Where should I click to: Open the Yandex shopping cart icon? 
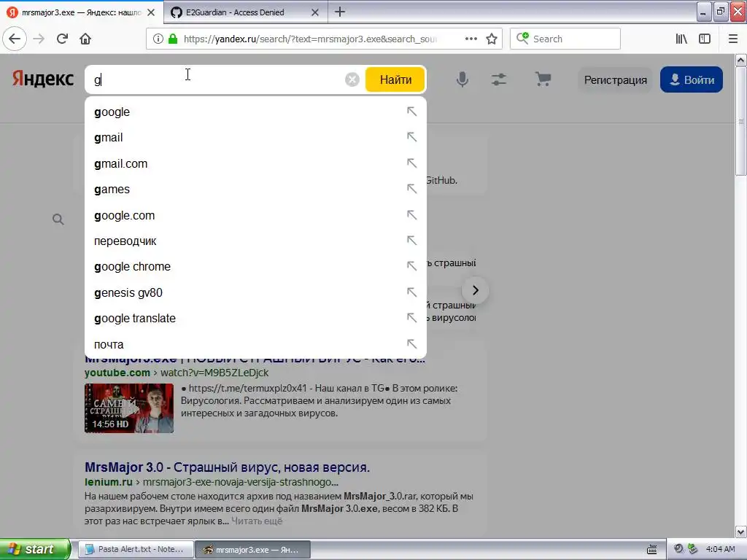click(x=543, y=79)
